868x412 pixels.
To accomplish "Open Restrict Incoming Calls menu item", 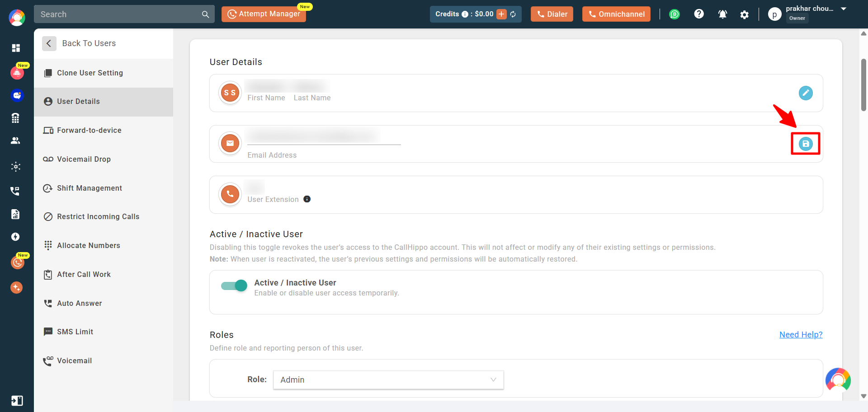I will click(x=104, y=217).
